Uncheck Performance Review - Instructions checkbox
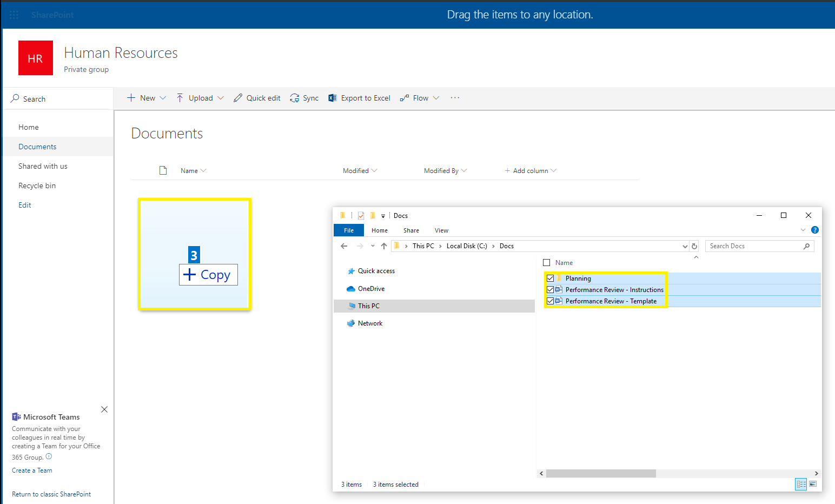 (x=550, y=290)
